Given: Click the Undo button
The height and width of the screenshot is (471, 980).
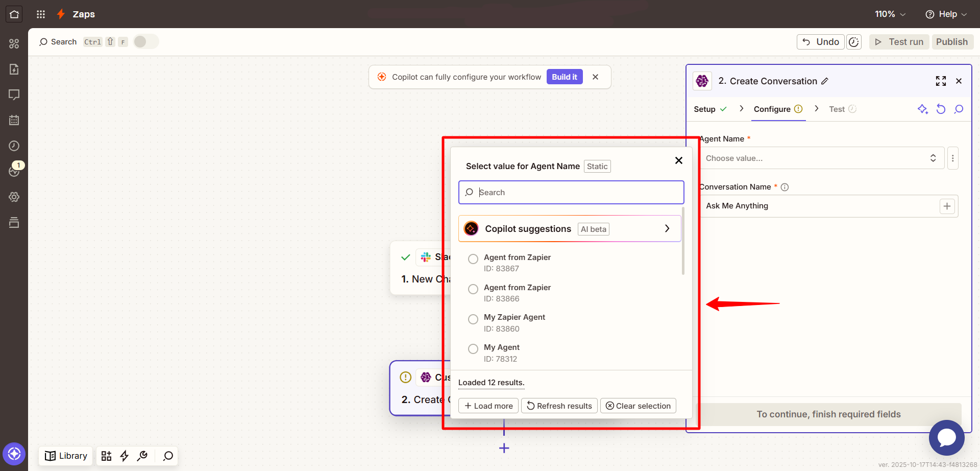Looking at the screenshot, I should coord(820,42).
